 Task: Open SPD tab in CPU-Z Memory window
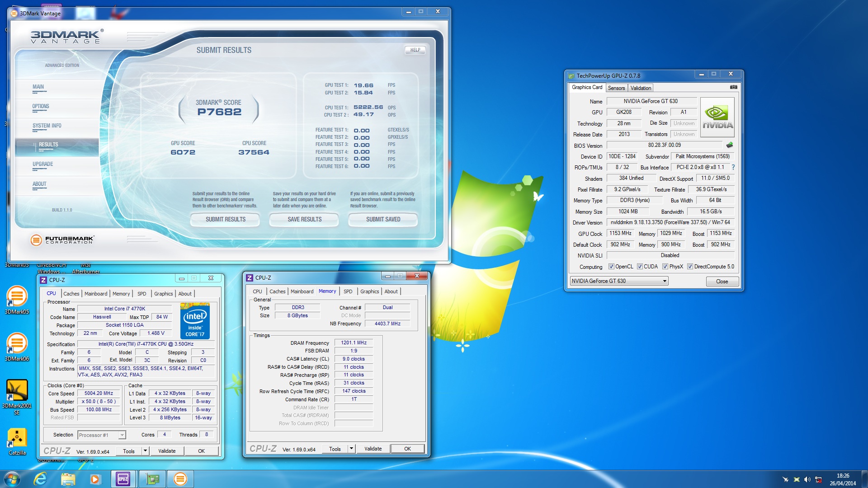348,291
